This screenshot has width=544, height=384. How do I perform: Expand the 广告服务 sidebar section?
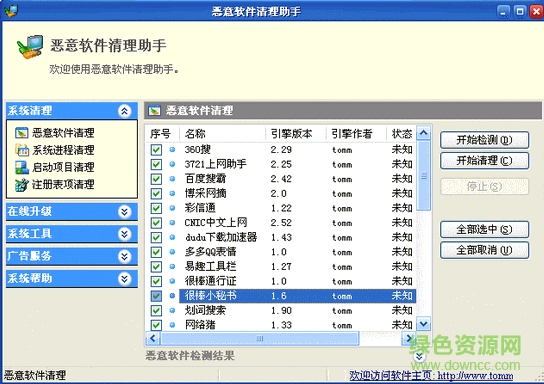(x=125, y=256)
